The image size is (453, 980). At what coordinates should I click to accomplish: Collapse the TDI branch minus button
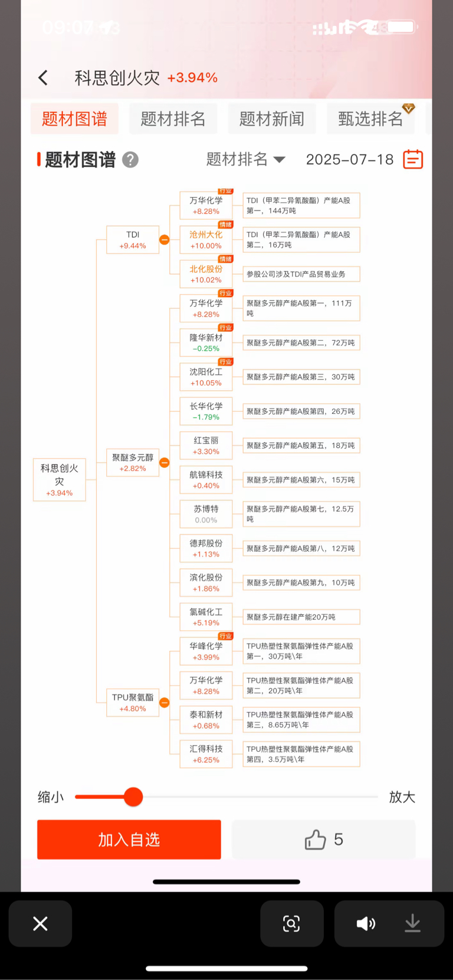click(165, 240)
